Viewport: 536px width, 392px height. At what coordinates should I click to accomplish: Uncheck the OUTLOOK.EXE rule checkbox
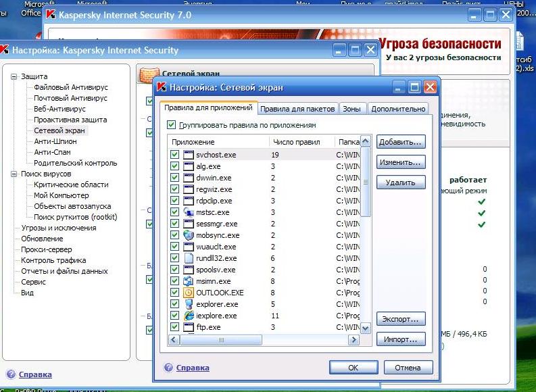174,292
